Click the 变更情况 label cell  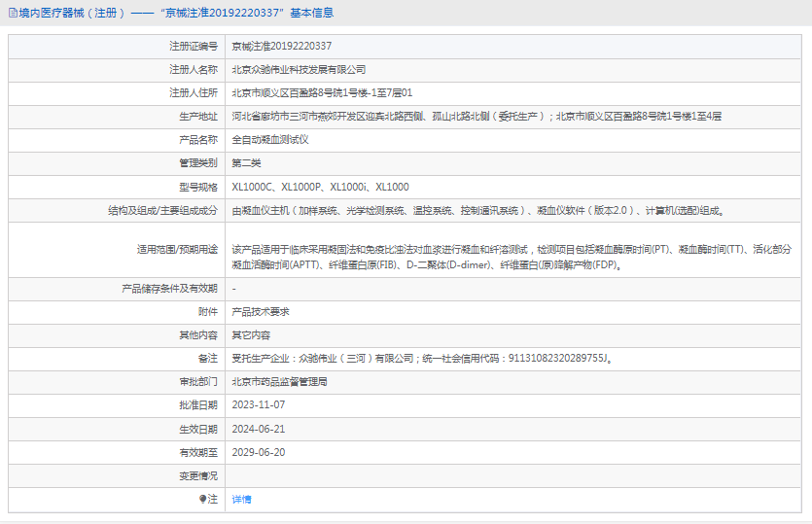point(117,475)
